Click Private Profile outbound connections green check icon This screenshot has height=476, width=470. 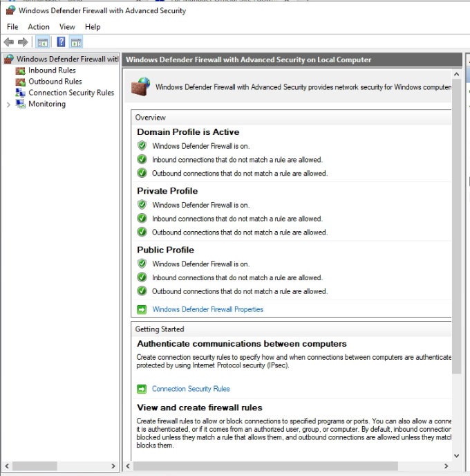coord(142,232)
